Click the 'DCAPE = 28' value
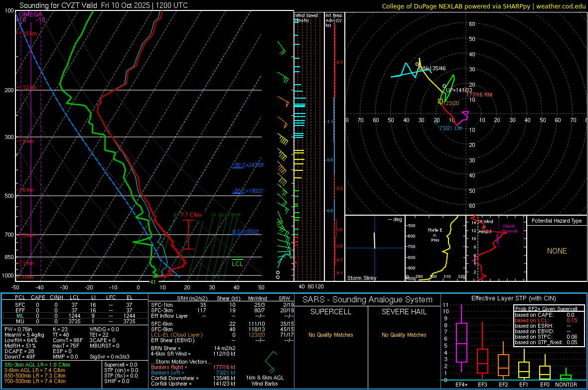Image resolution: width=588 pixels, height=390 pixels. pos(19,351)
